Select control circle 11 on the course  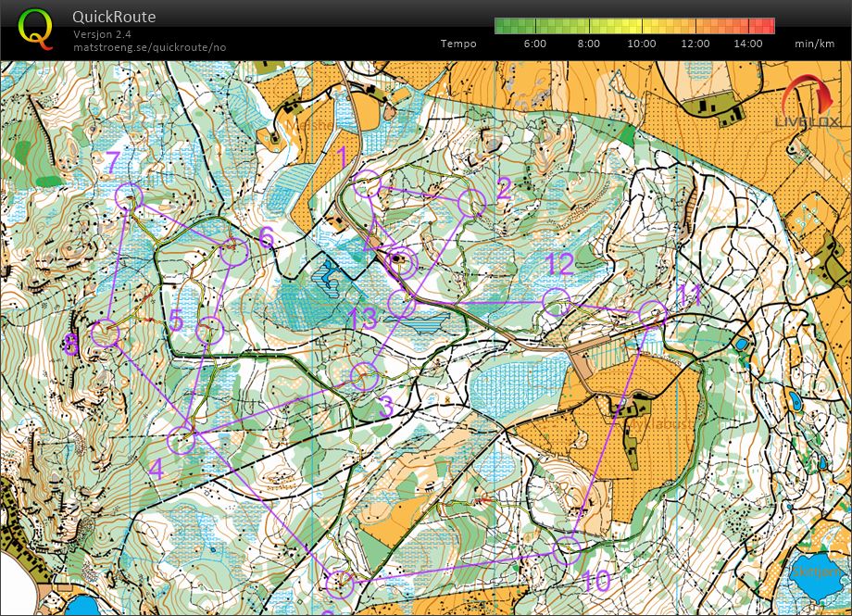[x=653, y=314]
